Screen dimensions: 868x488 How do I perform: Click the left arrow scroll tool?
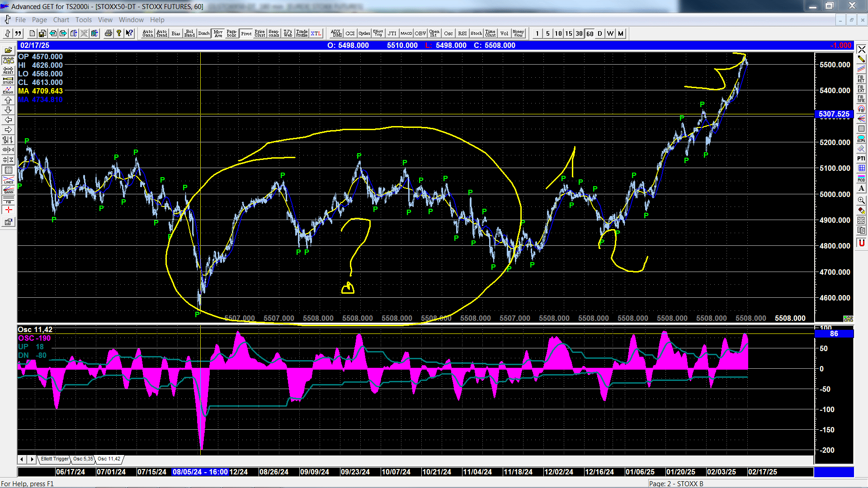pyautogui.click(x=8, y=120)
